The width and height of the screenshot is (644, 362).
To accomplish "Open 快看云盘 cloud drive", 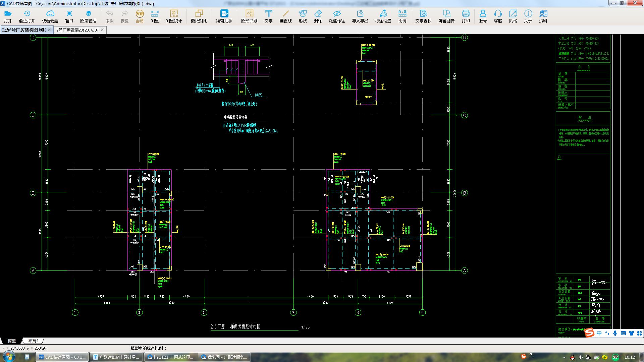I will pos(50,16).
